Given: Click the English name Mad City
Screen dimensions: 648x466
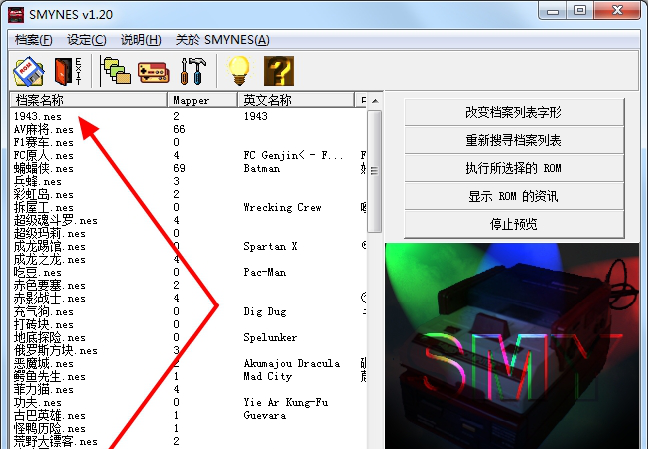Looking at the screenshot, I should click(268, 377).
